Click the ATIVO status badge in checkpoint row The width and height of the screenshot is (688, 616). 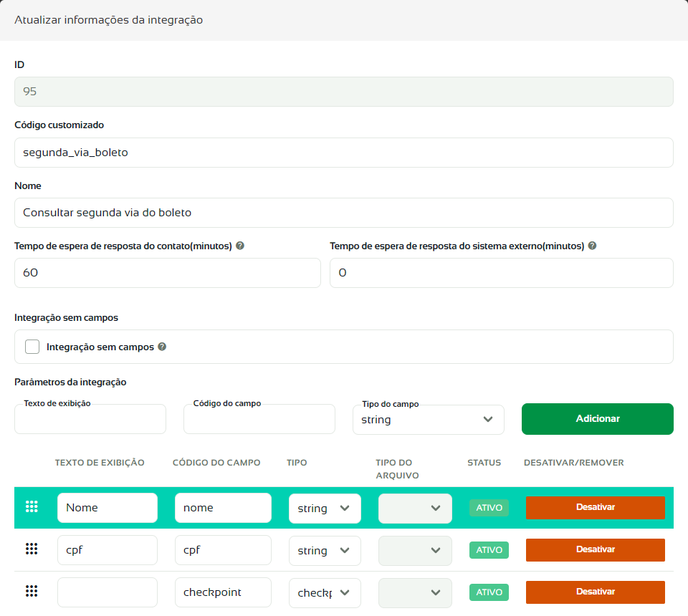pyautogui.click(x=489, y=592)
